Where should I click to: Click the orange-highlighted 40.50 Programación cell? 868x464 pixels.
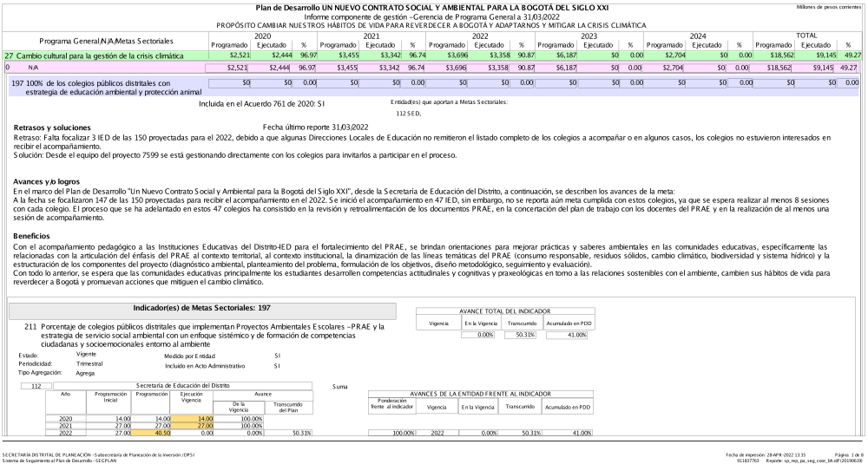(x=151, y=432)
